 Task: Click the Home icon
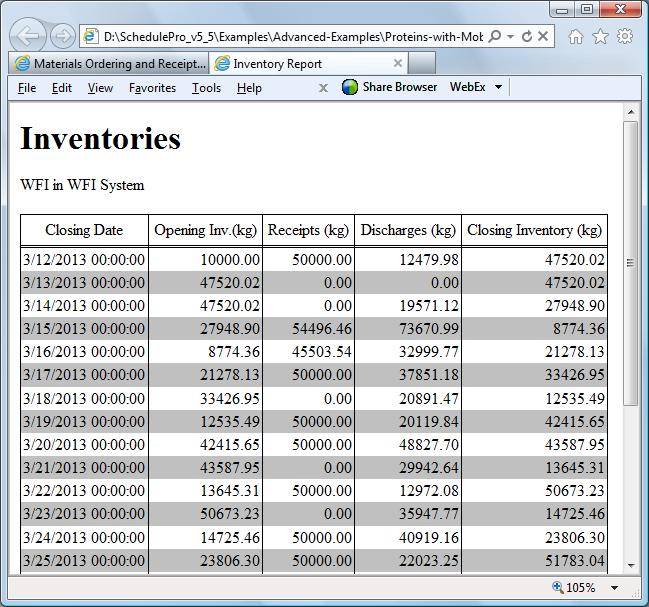[x=576, y=37]
